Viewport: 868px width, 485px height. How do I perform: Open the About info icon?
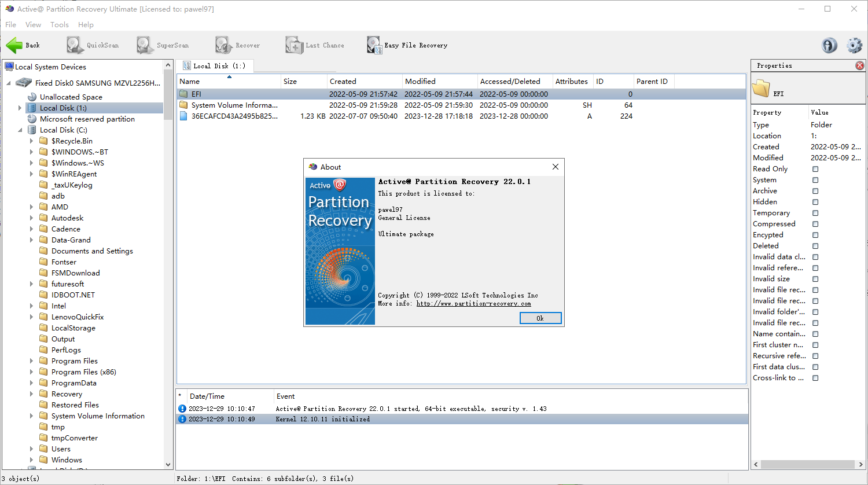829,45
